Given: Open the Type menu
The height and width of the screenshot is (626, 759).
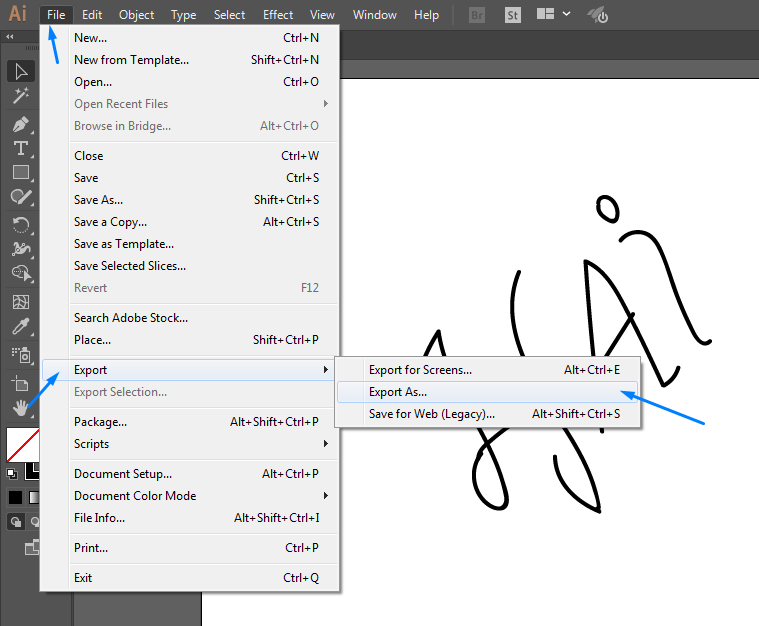Looking at the screenshot, I should coord(183,15).
